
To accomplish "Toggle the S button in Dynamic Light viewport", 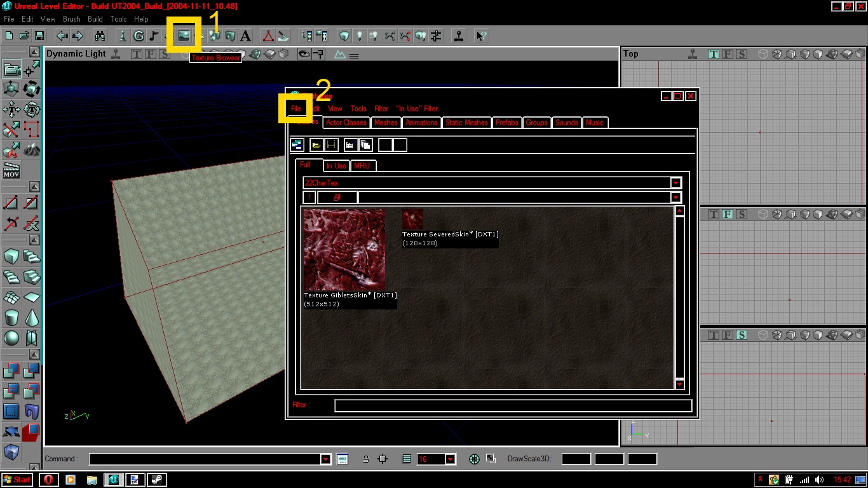I will 165,54.
